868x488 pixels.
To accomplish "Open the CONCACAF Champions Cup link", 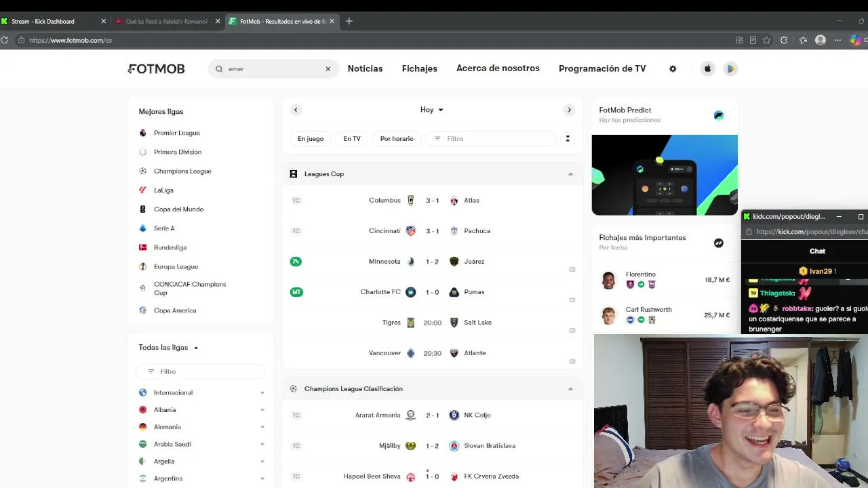I will tap(190, 289).
